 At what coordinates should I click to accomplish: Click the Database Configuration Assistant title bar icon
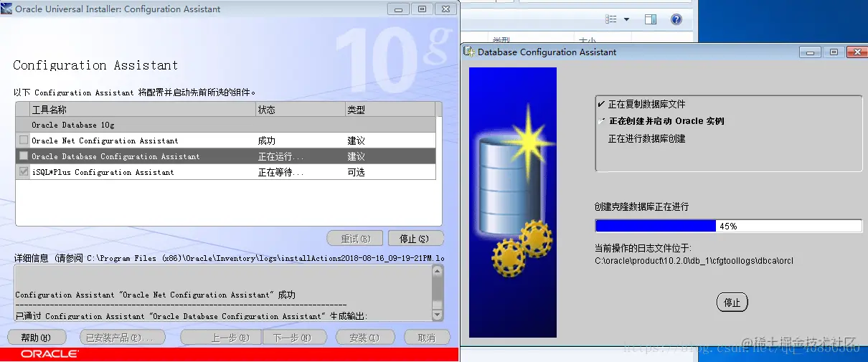(x=469, y=52)
